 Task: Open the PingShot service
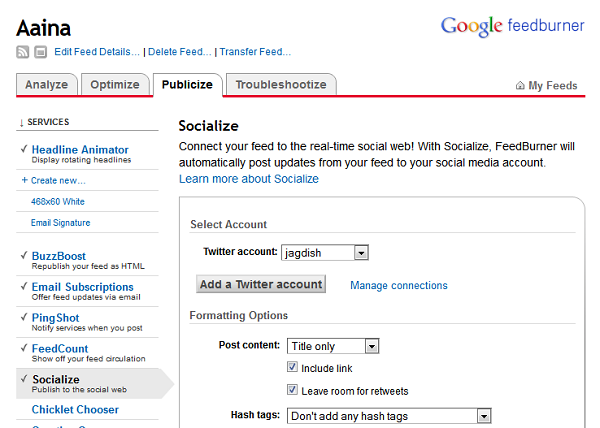pyautogui.click(x=55, y=318)
